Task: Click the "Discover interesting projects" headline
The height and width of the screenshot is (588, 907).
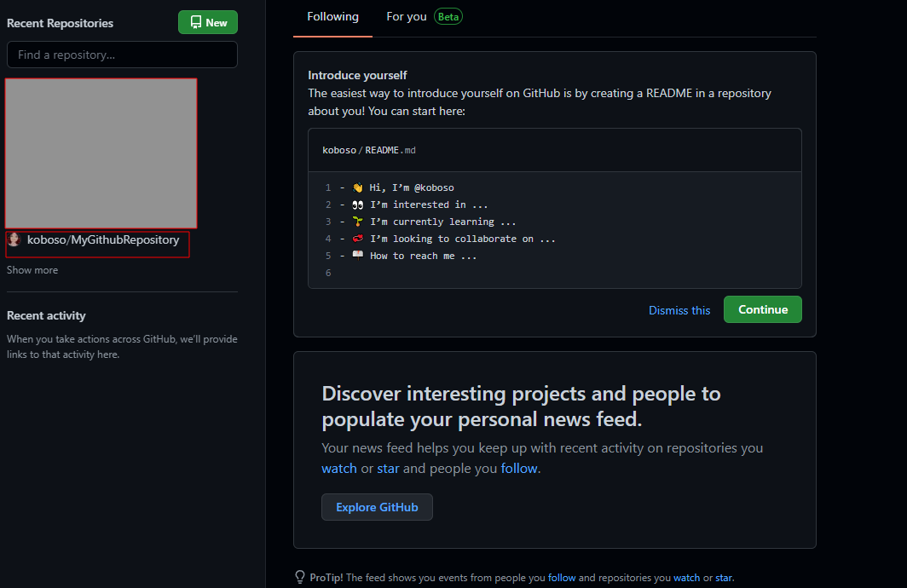Action: coord(521,406)
